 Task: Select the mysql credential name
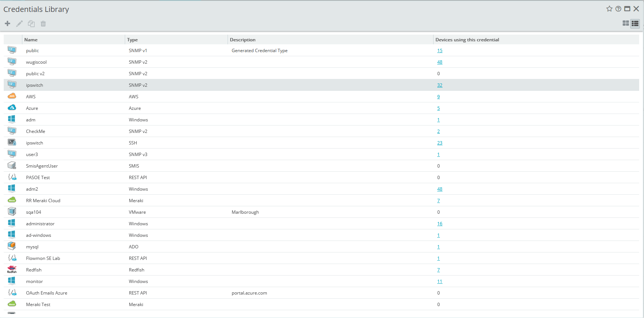[x=32, y=247]
